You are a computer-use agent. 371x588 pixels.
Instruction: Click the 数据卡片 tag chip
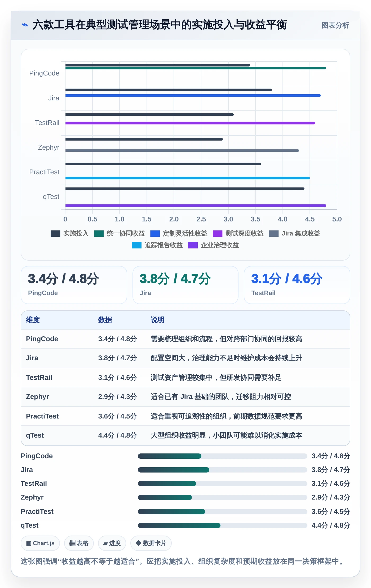(x=151, y=543)
